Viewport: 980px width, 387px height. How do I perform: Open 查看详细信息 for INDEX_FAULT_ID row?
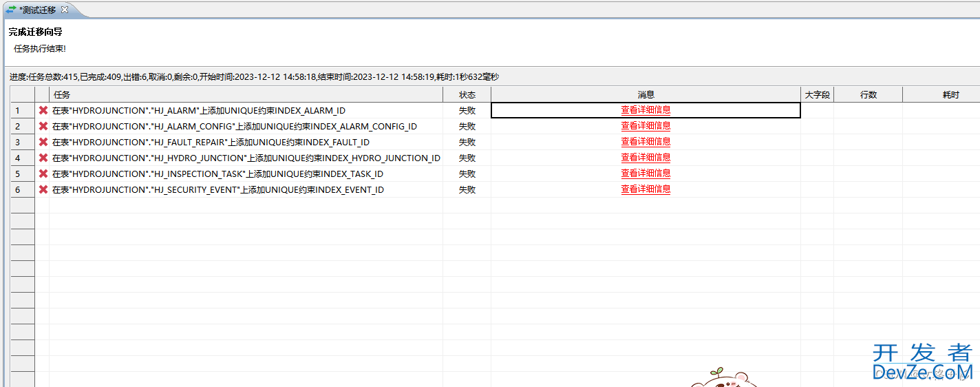646,141
